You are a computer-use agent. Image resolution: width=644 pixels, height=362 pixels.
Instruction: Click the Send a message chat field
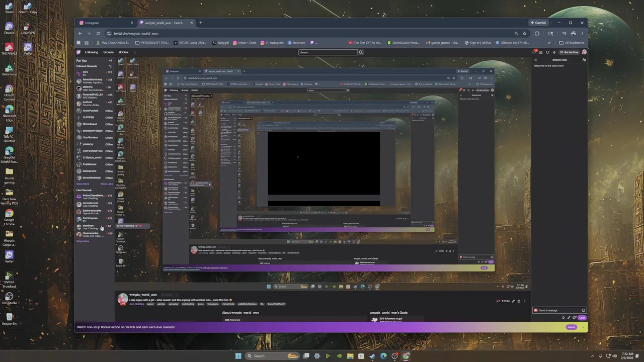pos(559,310)
